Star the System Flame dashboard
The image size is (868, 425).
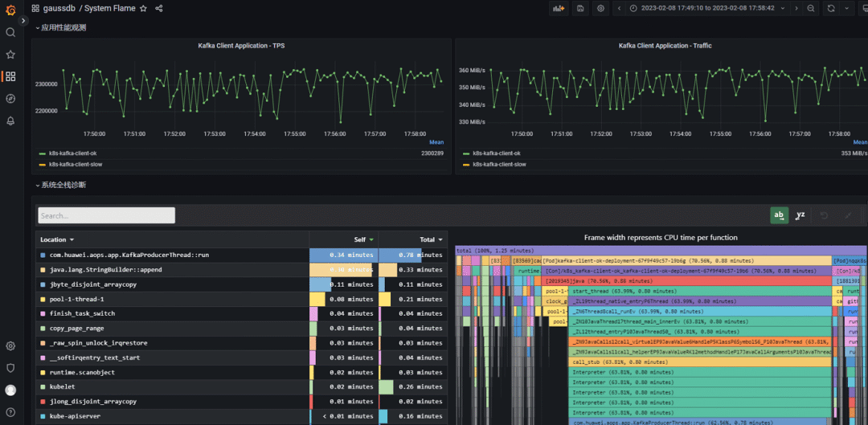click(143, 8)
